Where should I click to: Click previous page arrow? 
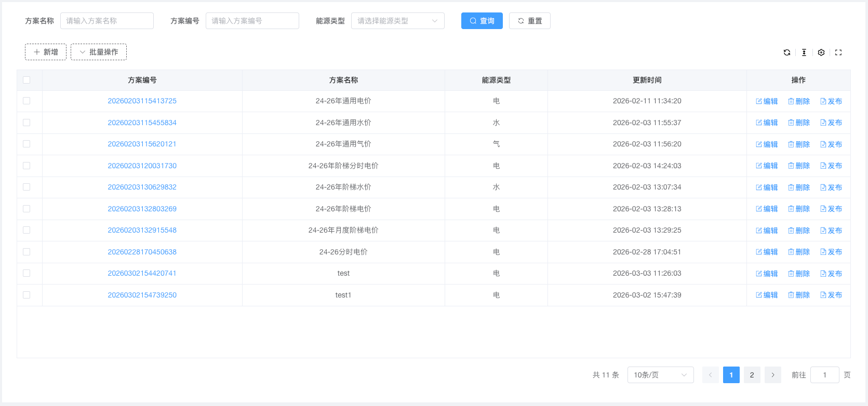[711, 375]
